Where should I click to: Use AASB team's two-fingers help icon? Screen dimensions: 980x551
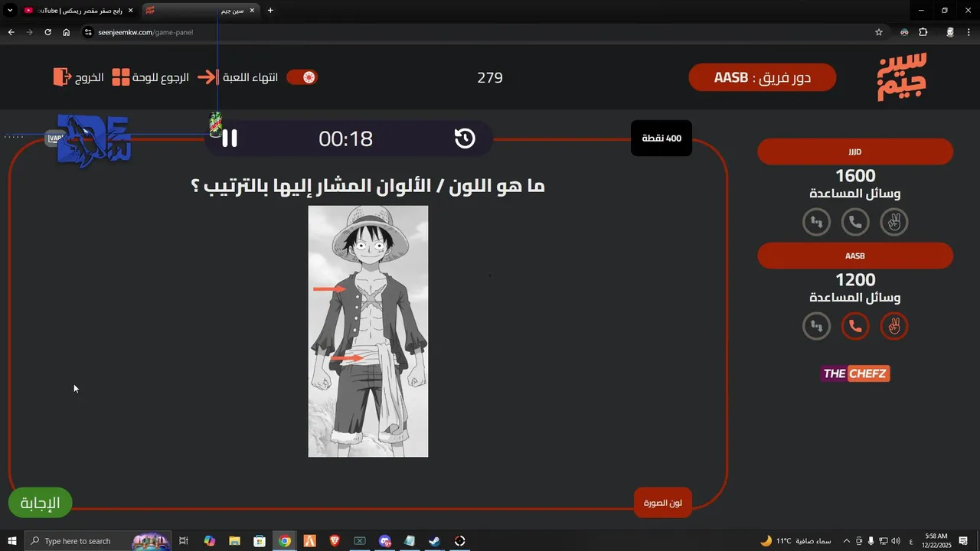tap(893, 327)
